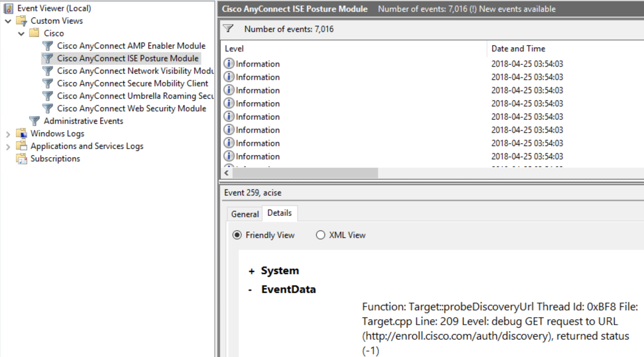
Task: Click the event list horizontal scrollbar thumb
Action: tap(305, 173)
